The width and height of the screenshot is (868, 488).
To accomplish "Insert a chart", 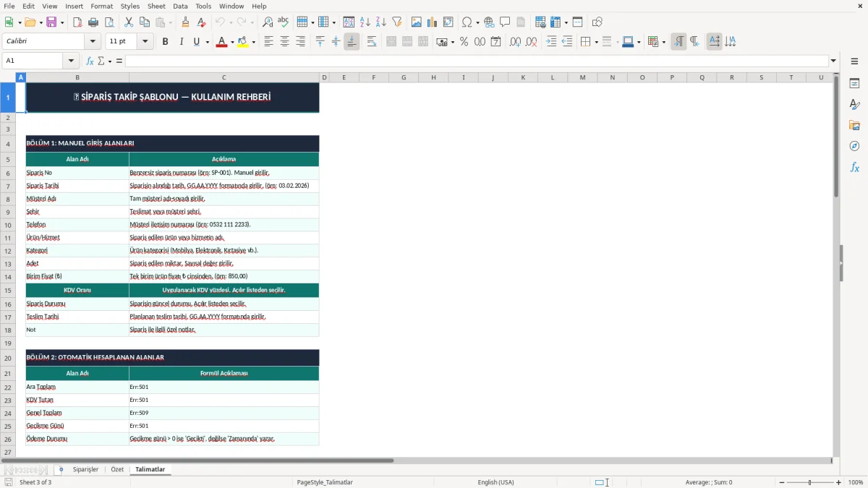I will (x=433, y=22).
